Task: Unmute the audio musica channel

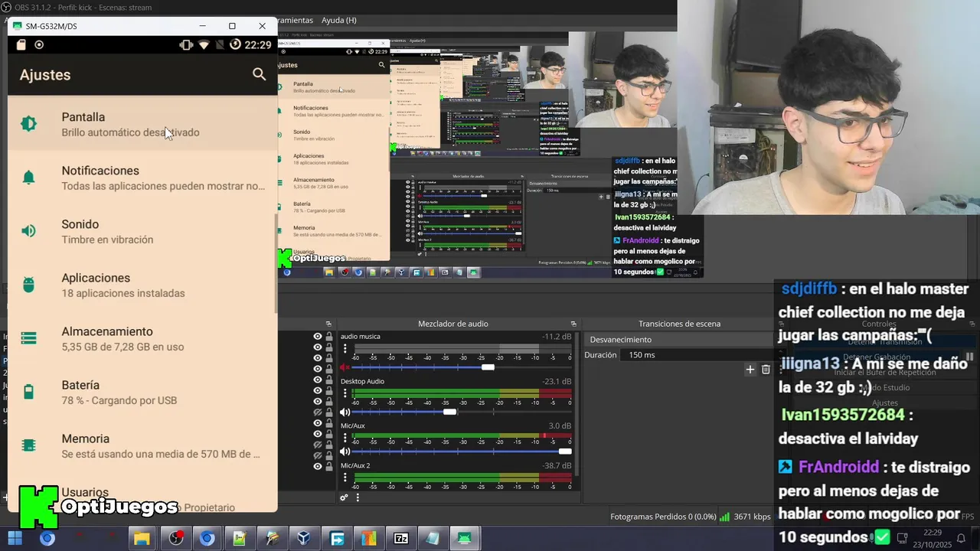Action: pyautogui.click(x=345, y=367)
